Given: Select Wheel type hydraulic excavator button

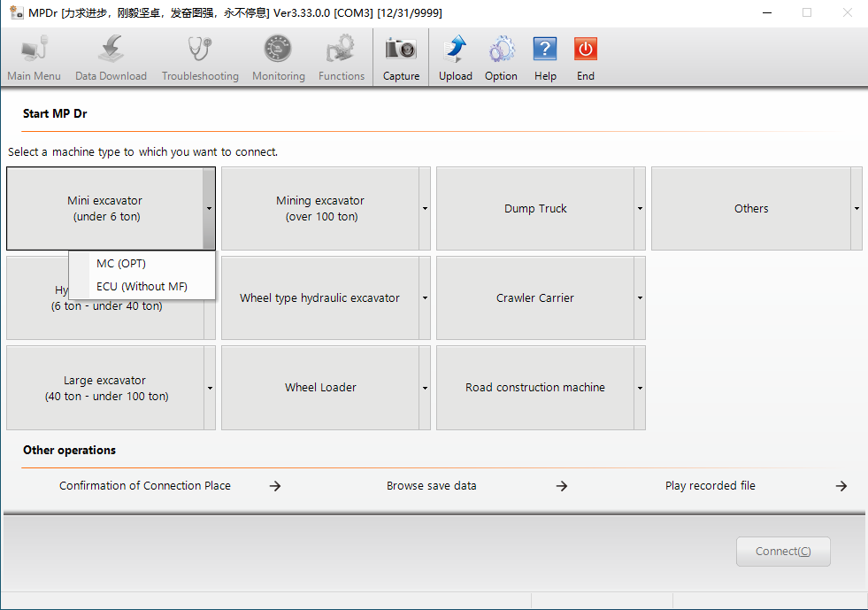Looking at the screenshot, I should point(320,298).
